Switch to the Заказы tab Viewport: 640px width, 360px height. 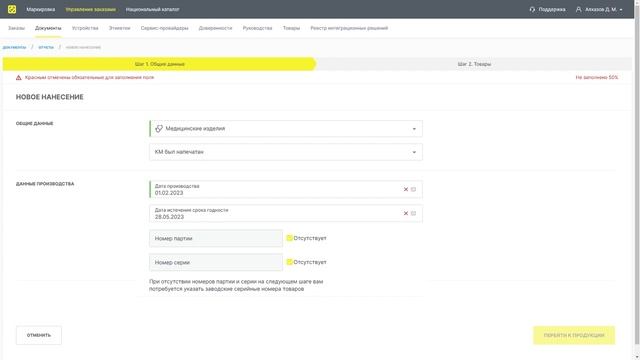tap(16, 28)
